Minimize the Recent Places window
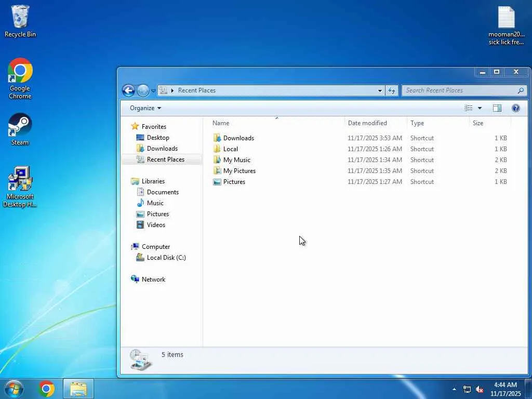 (x=483, y=72)
